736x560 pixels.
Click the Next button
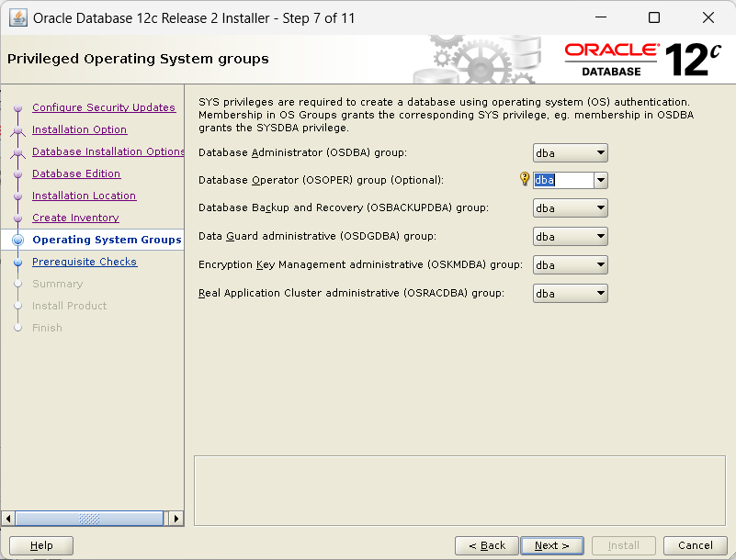552,545
